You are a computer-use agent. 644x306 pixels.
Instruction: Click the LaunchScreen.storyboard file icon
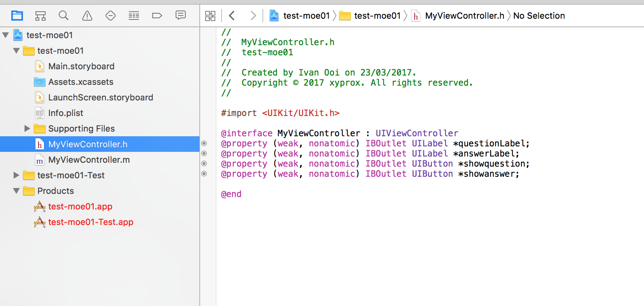[x=40, y=97]
